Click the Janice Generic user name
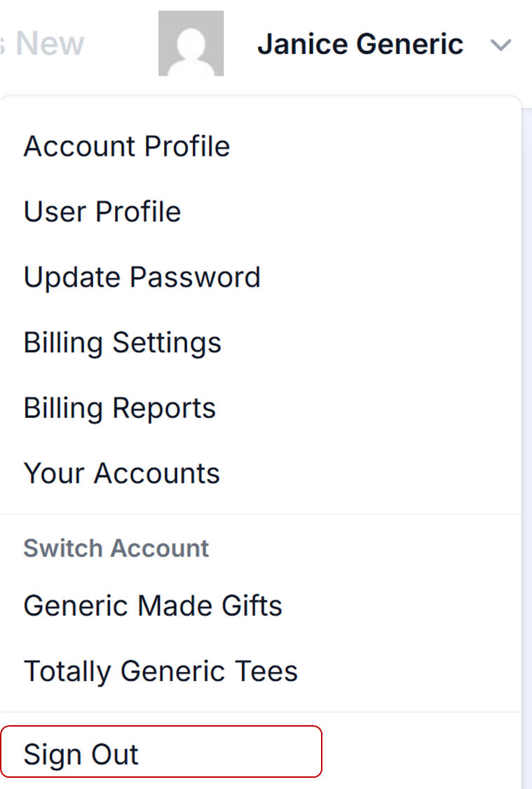 [360, 44]
